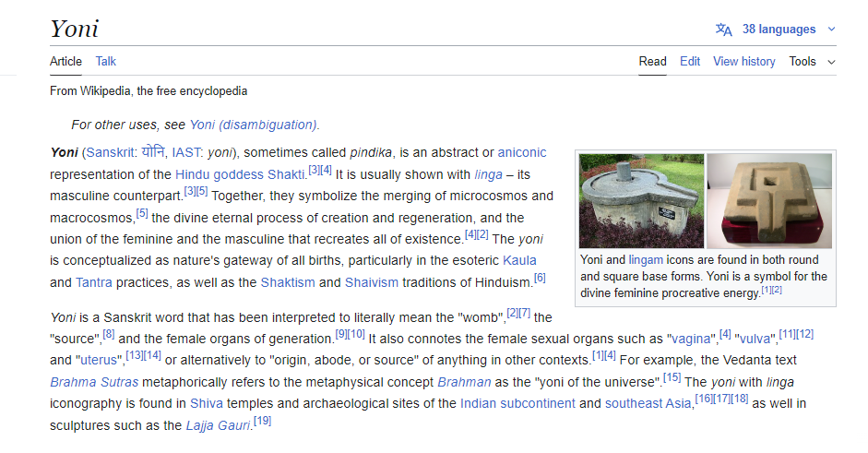
Task: Open the vagina link
Action: pyautogui.click(x=691, y=339)
